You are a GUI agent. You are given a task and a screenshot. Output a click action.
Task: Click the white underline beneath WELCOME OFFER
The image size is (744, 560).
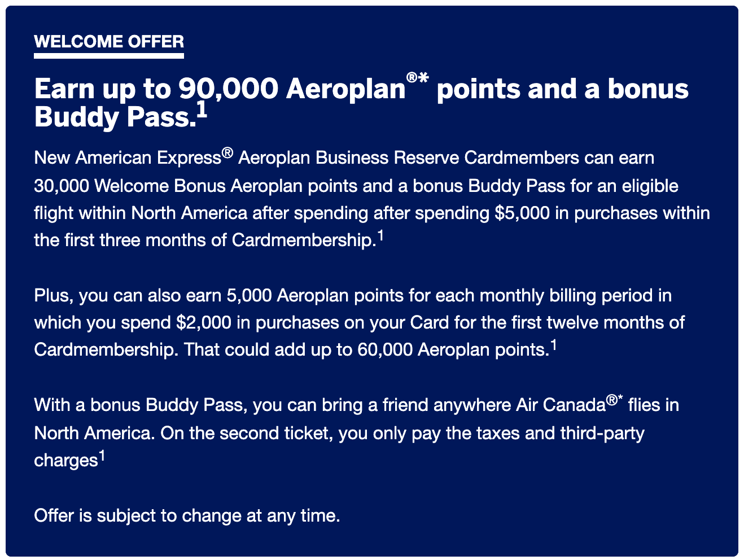[109, 56]
